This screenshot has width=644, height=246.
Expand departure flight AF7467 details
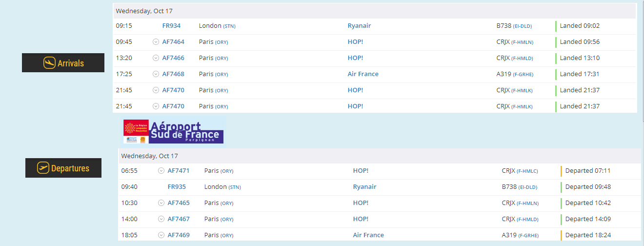tap(161, 219)
